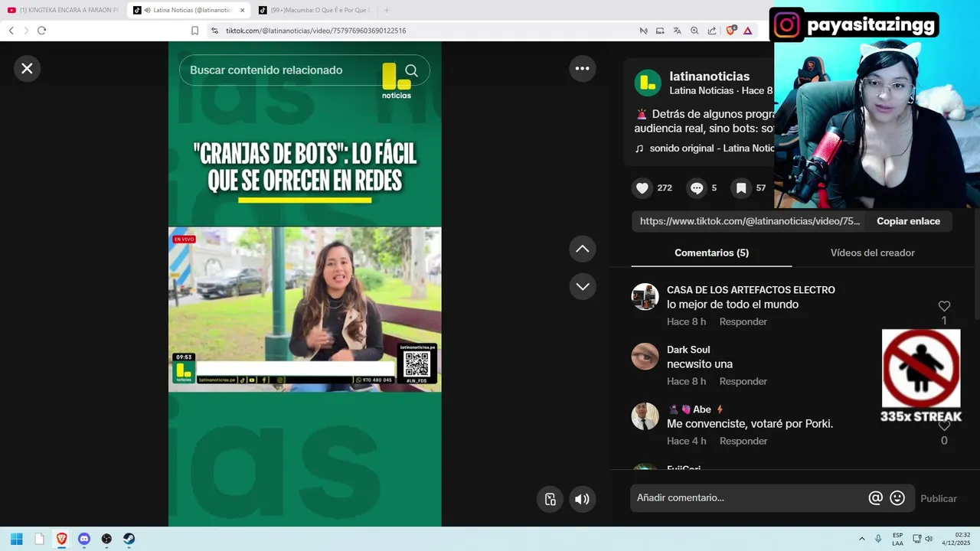Image resolution: width=980 pixels, height=551 pixels.
Task: Open the three-dots more options menu
Action: click(x=583, y=68)
